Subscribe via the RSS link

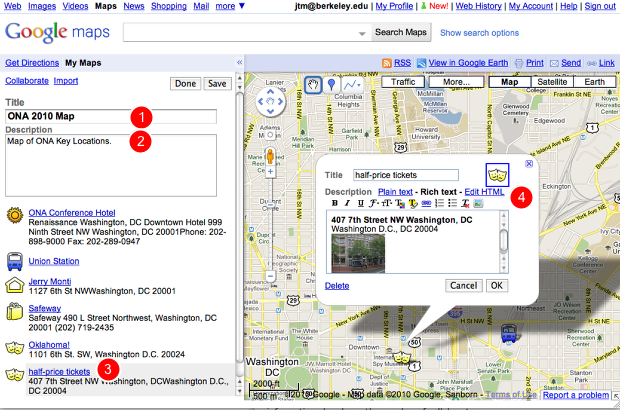click(403, 63)
